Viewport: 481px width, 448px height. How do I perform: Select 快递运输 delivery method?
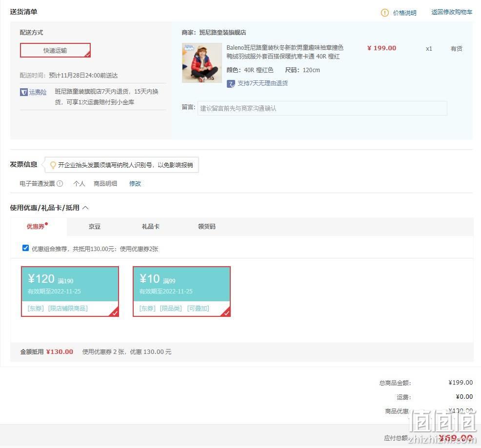click(55, 50)
